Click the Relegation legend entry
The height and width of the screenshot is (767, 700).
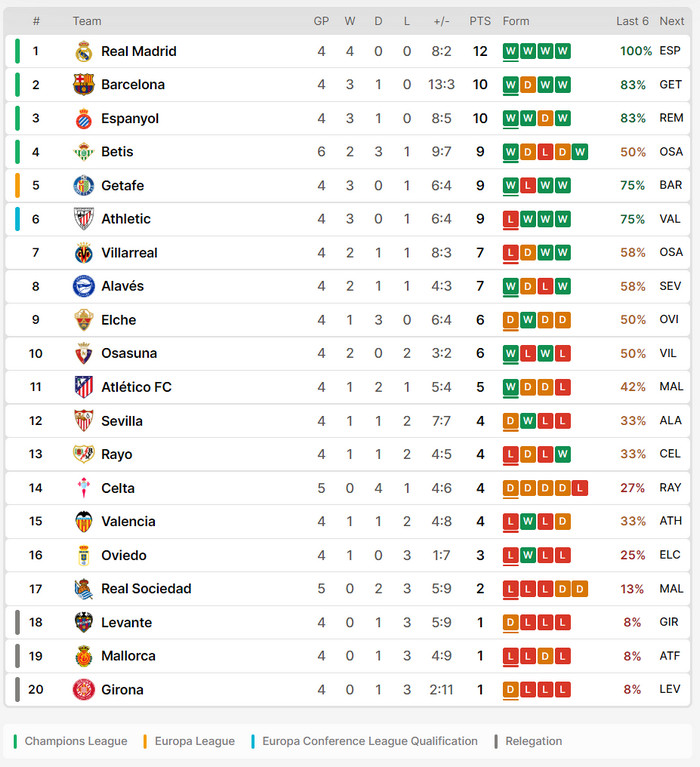coord(533,741)
